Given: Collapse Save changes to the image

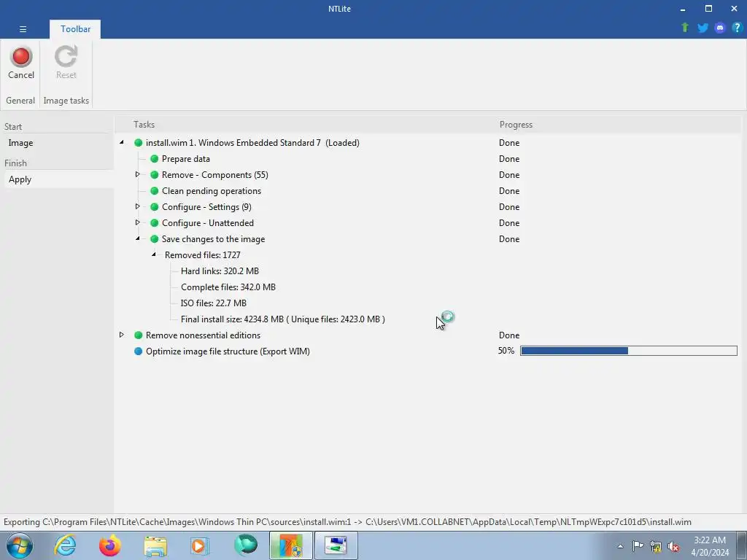Looking at the screenshot, I should pyautogui.click(x=138, y=238).
